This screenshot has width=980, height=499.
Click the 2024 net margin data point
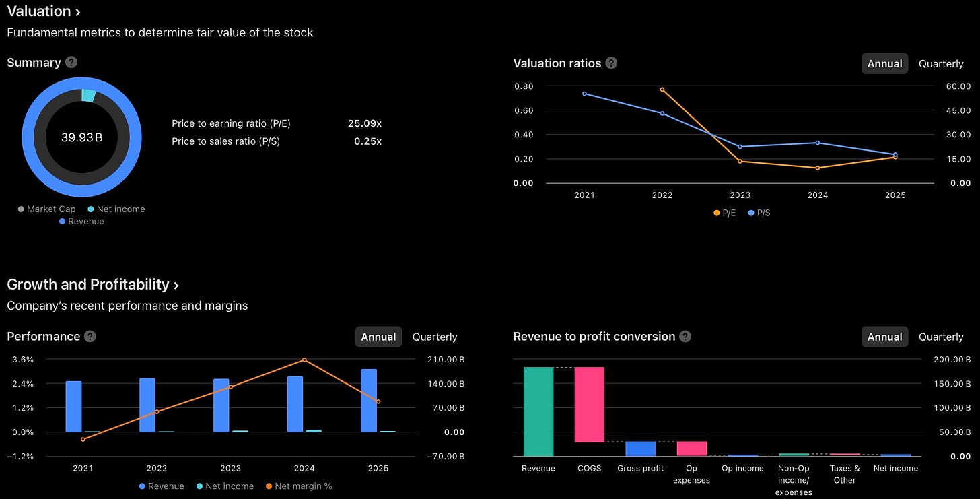coord(304,360)
